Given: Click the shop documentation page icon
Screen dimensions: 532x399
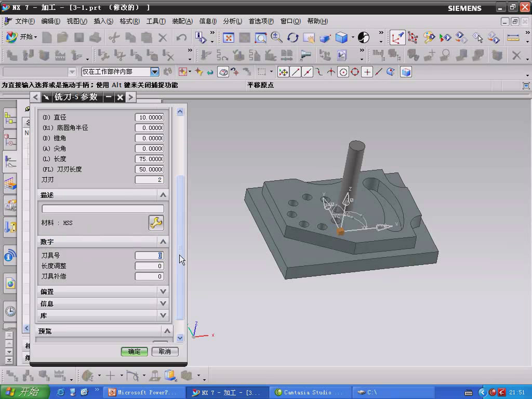Looking at the screenshot, I should coord(341,55).
